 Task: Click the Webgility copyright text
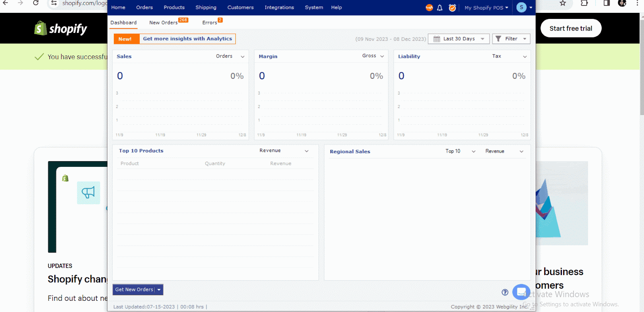coord(490,307)
